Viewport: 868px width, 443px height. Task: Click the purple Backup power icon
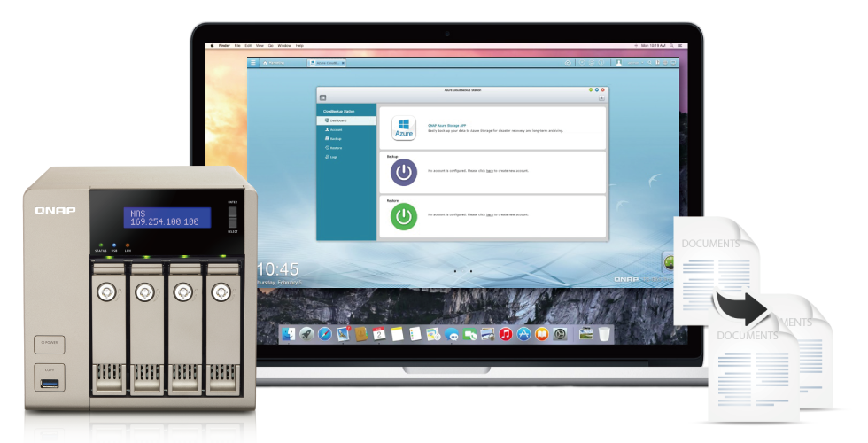(x=404, y=171)
